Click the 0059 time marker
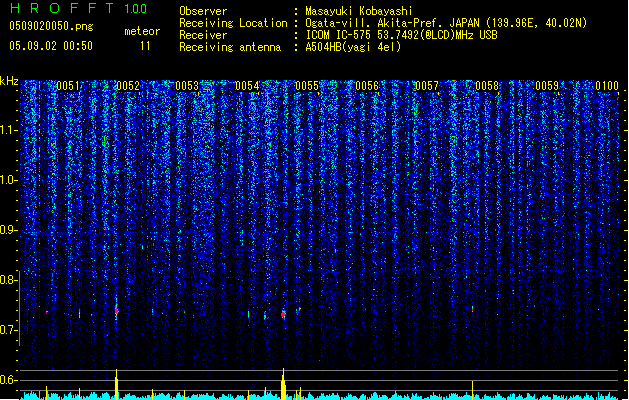This screenshot has height=400, width=629. [x=547, y=86]
